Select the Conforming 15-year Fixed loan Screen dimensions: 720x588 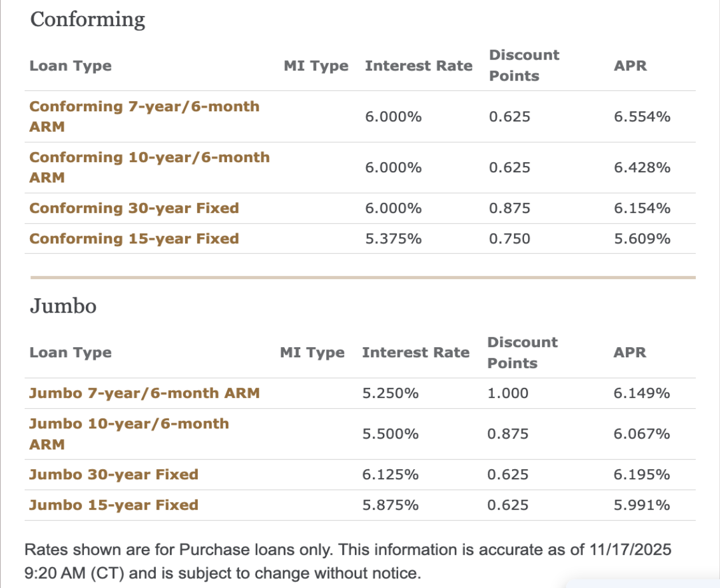pos(134,239)
